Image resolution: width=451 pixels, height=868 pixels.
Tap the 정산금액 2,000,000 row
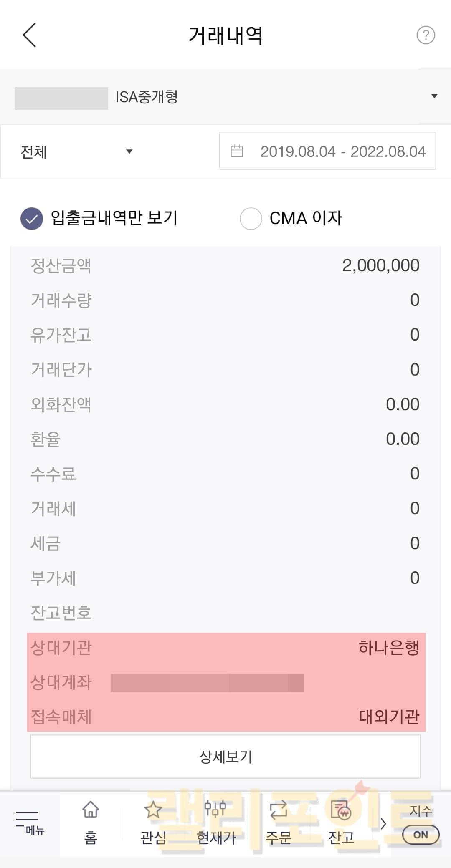click(225, 265)
